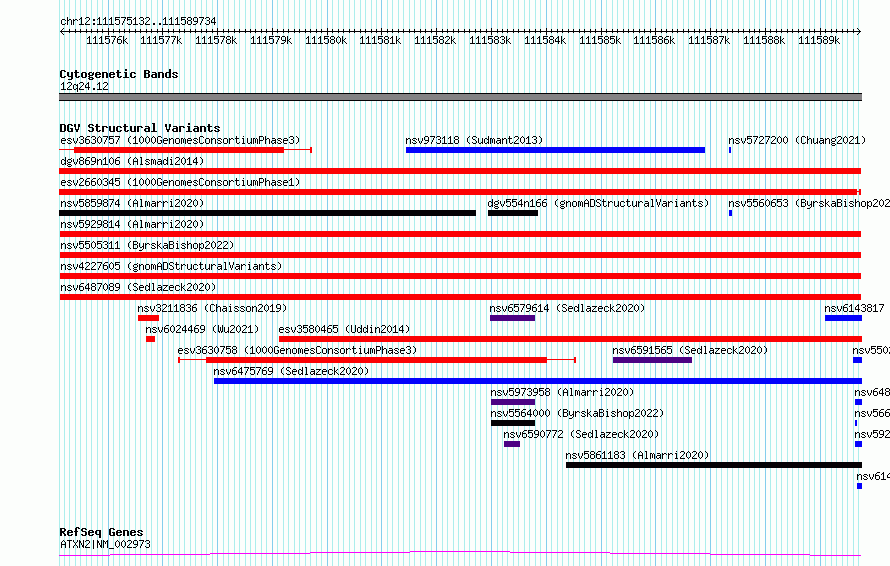890x566 pixels.
Task: Click the 111578k ruler label
Action: pos(216,40)
